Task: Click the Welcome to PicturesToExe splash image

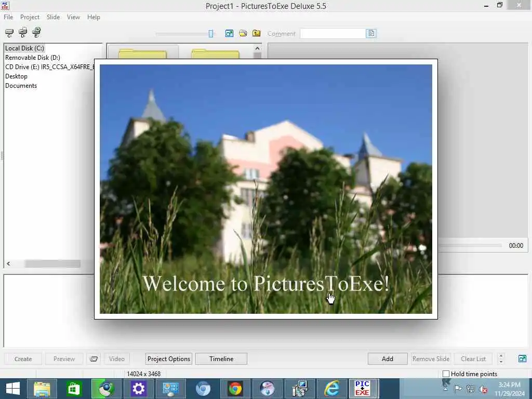Action: (265, 189)
